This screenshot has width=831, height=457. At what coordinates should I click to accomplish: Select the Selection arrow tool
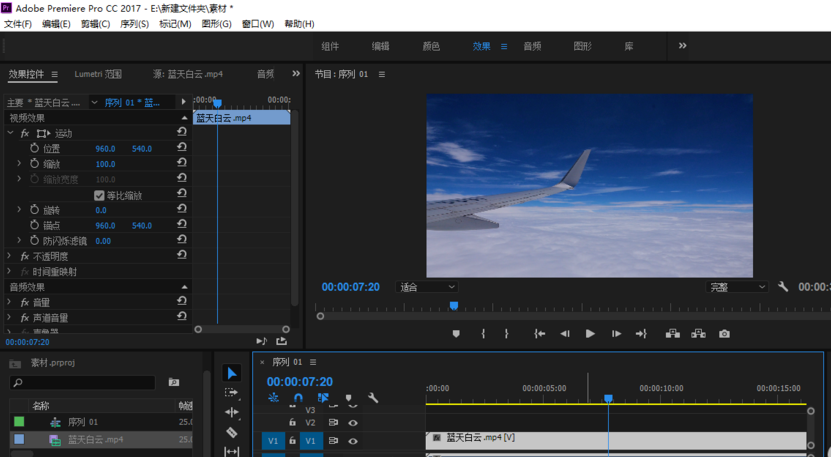(232, 373)
